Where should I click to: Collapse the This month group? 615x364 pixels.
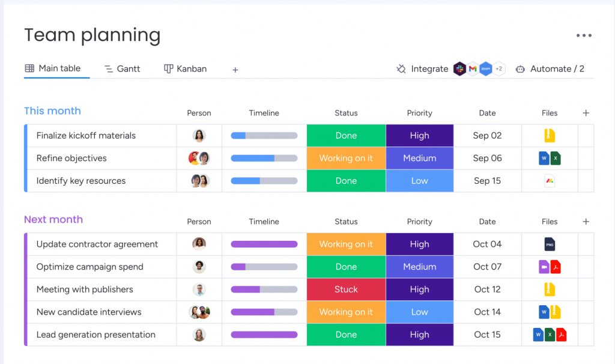52,111
